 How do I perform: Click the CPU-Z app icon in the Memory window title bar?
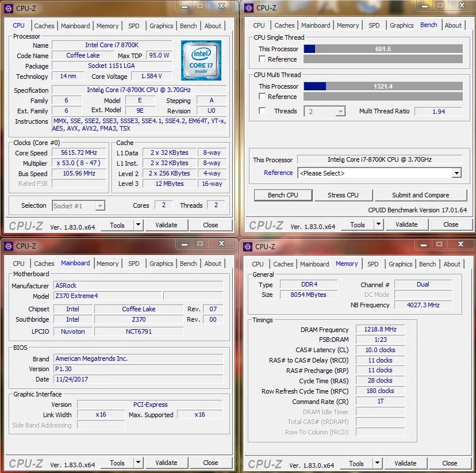coord(248,247)
